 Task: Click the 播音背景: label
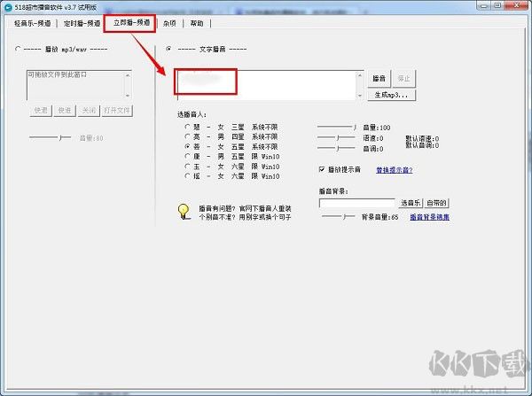333,190
